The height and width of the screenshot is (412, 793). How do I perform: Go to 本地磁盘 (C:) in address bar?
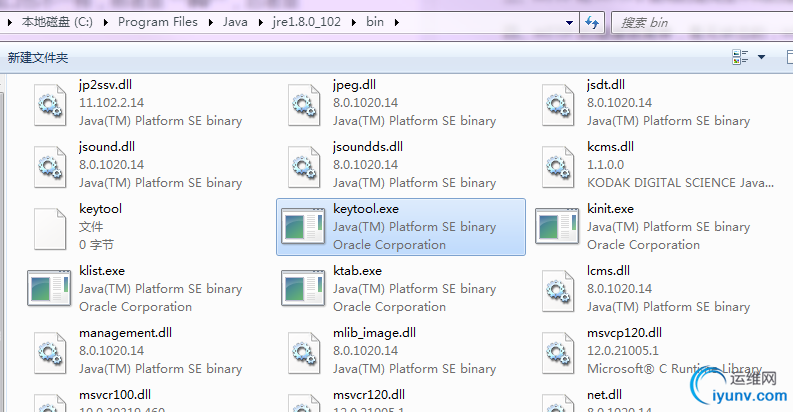(57, 22)
